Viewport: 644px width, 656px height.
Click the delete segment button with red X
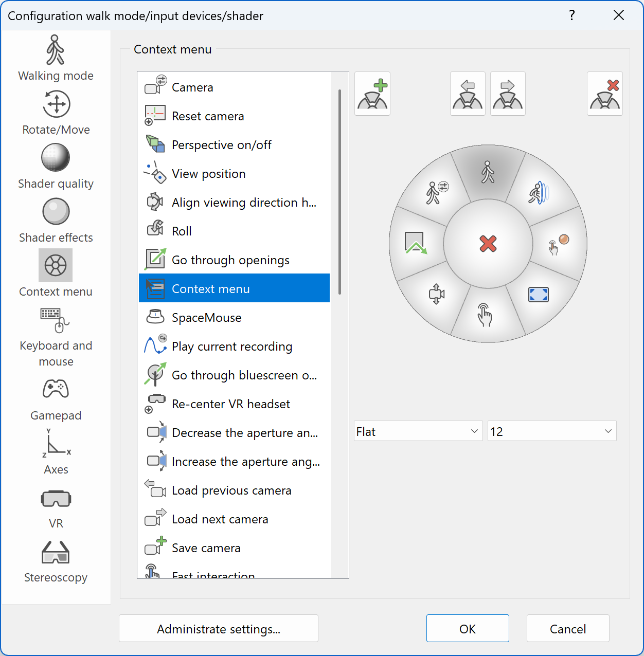[605, 94]
